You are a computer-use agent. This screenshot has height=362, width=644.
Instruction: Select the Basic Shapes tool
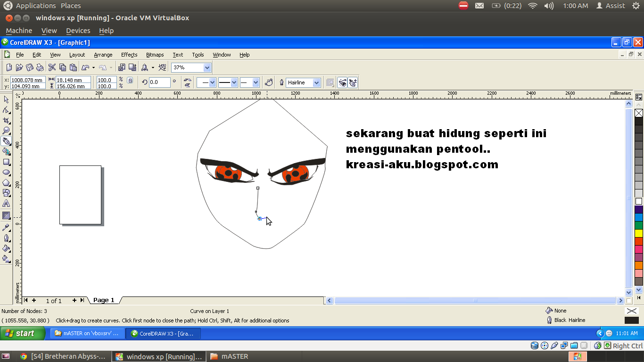[x=6, y=193]
